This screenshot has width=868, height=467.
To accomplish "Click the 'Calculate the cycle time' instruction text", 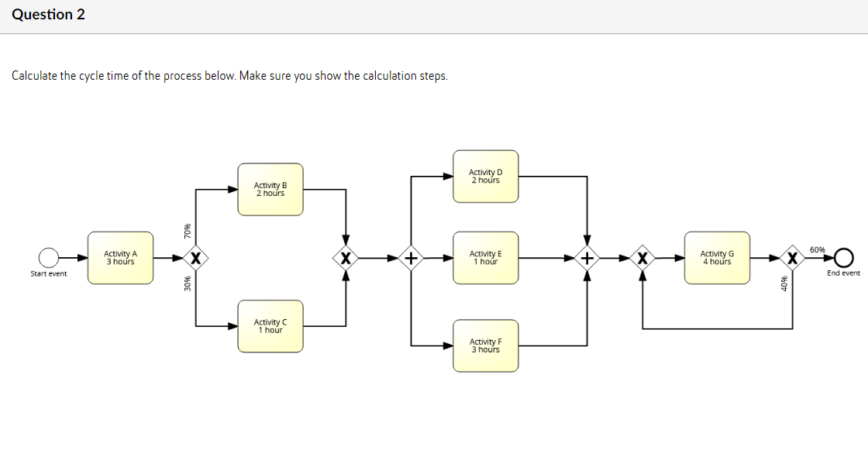I will pos(229,76).
